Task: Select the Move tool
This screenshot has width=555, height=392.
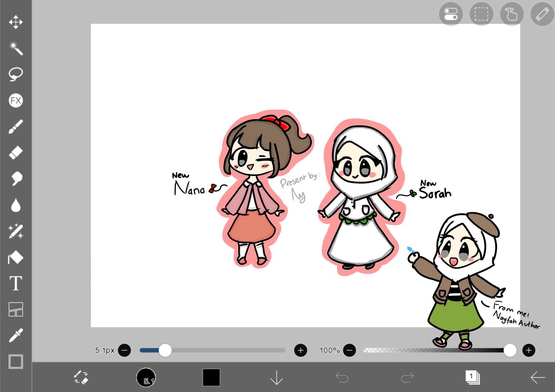Action: 16,22
